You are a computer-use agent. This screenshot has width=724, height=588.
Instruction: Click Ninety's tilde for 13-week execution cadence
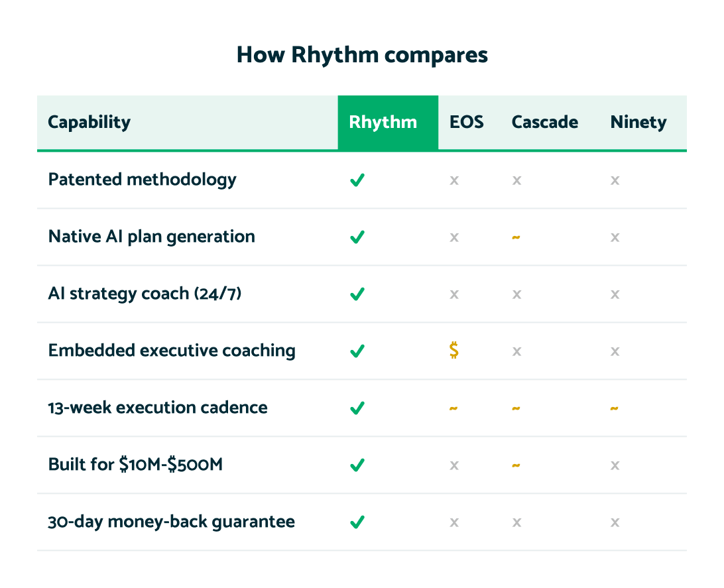pos(614,408)
